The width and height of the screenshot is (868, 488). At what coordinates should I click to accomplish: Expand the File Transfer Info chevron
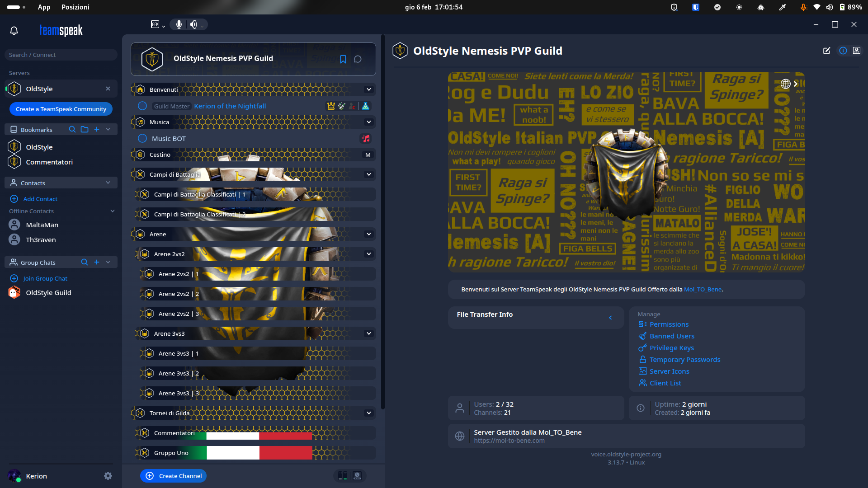click(610, 318)
